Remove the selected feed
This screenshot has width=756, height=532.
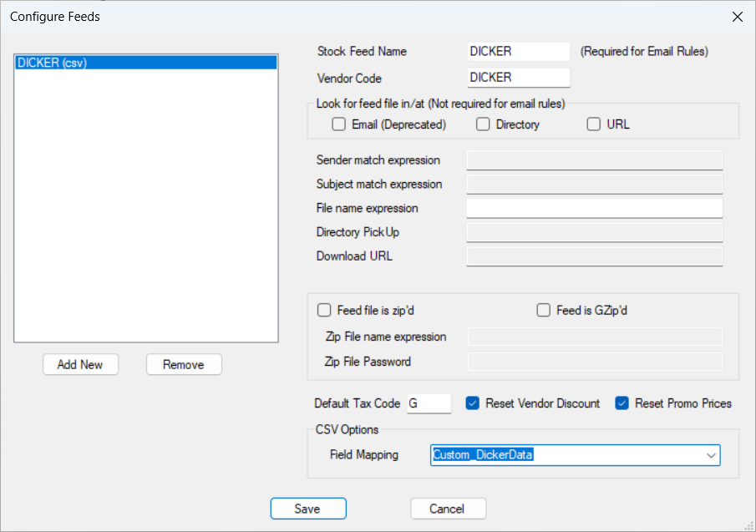[x=184, y=365]
